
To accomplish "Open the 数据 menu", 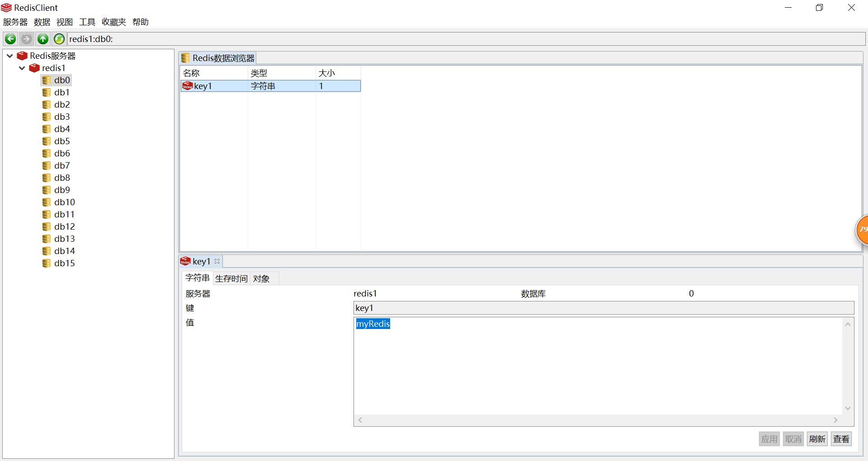I will [x=42, y=22].
